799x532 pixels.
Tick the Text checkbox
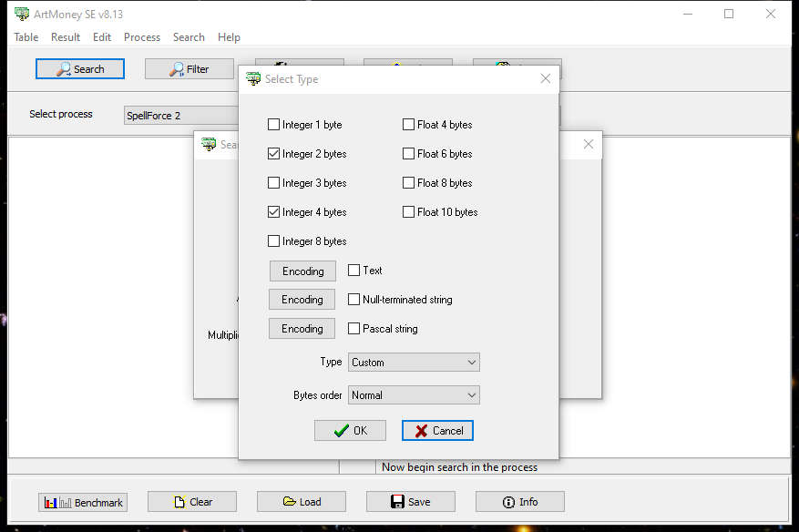click(x=353, y=270)
